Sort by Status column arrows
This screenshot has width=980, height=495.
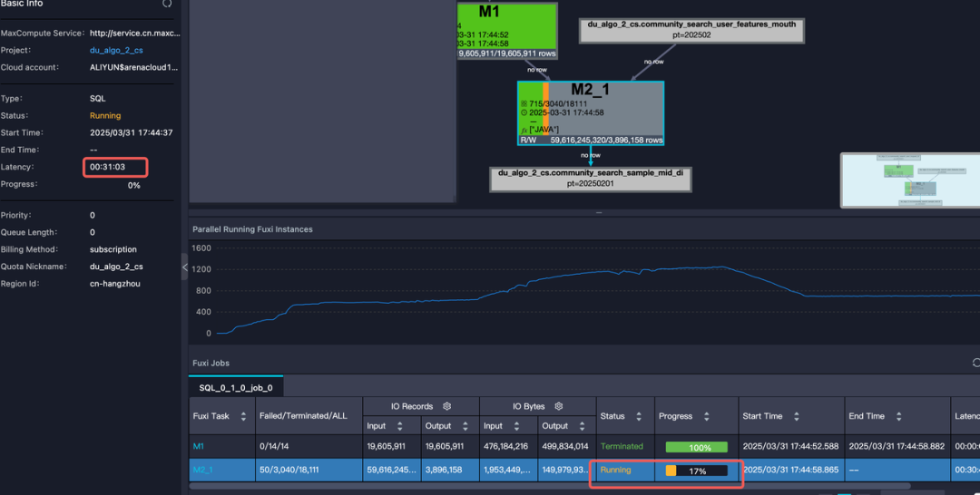pyautogui.click(x=638, y=416)
